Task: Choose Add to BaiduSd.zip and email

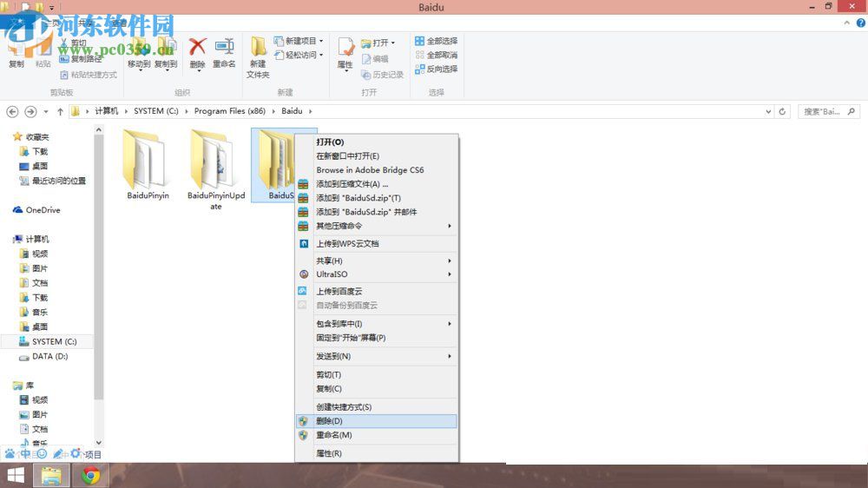Action: click(x=377, y=212)
